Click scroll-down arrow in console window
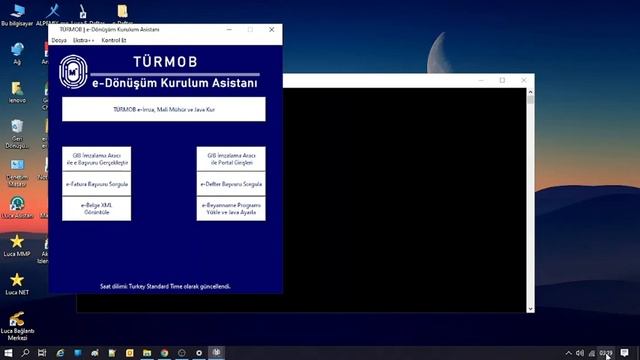Screen dimensions: 640x360 coord(530,309)
